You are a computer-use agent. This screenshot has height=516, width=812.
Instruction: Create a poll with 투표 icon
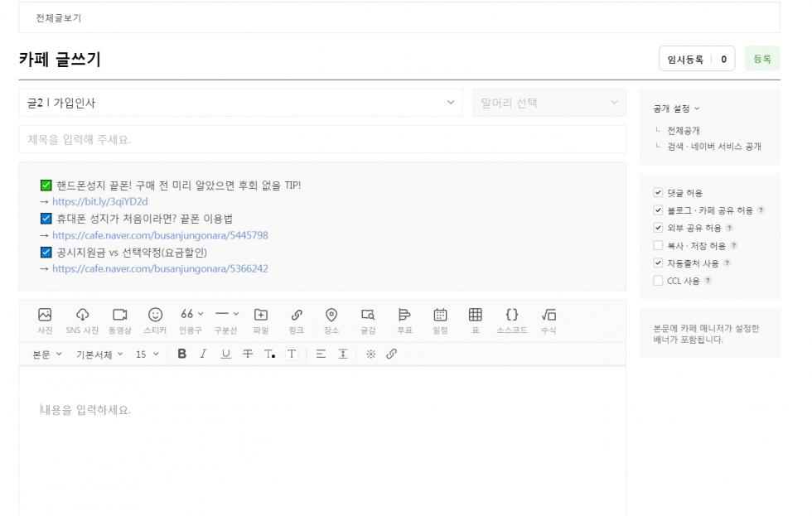coord(404,321)
